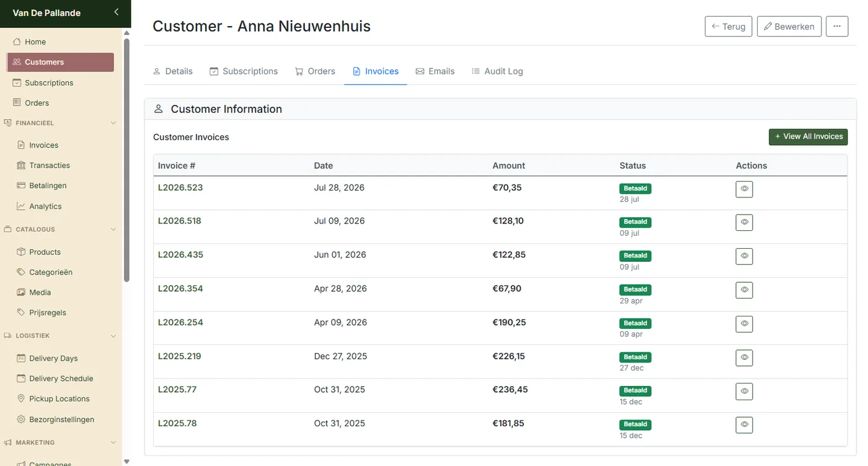The width and height of the screenshot is (868, 466).
Task: Click the Betaald badge for L2026.254
Action: [635, 323]
